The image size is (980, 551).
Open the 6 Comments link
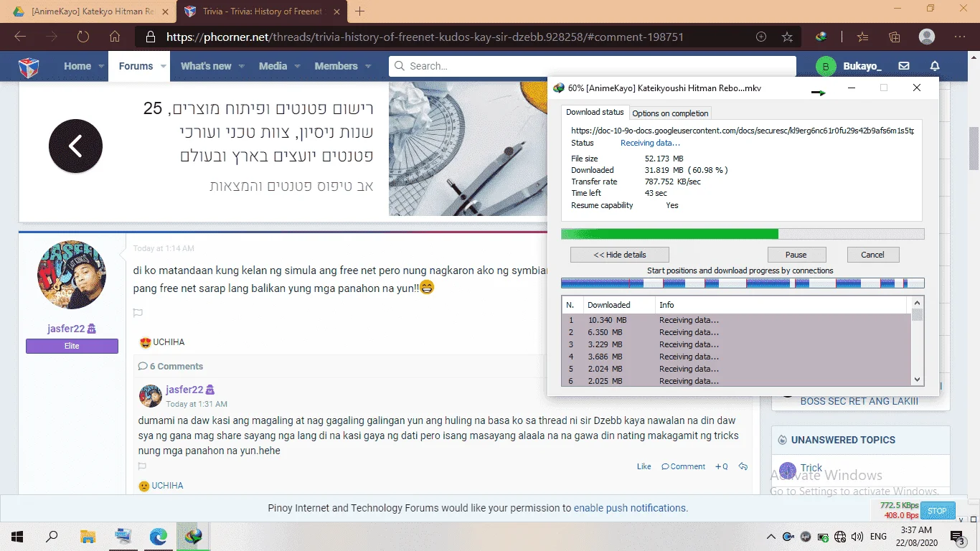pyautogui.click(x=171, y=366)
